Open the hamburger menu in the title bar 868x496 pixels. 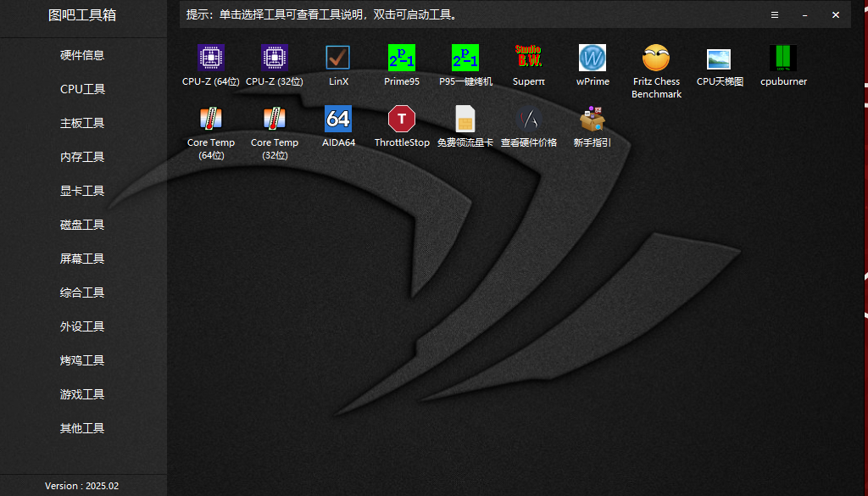point(775,15)
